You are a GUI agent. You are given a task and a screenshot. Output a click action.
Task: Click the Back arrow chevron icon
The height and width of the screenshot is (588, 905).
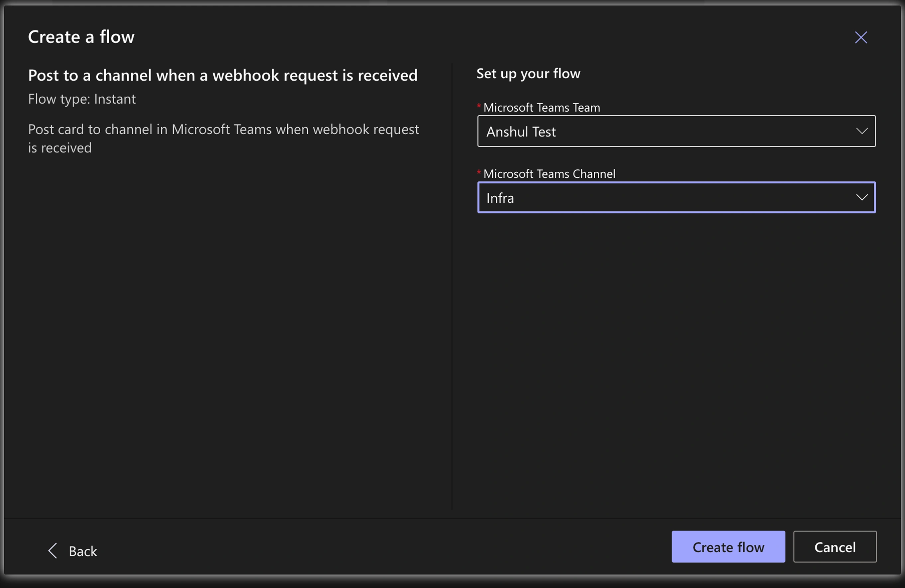(52, 551)
